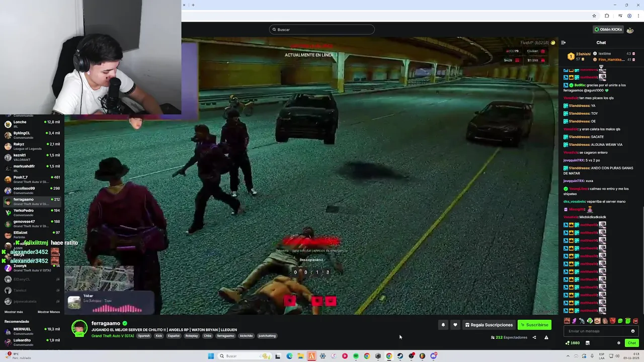Open the emoji picker in chat
The height and width of the screenshot is (362, 644).
pos(632,331)
